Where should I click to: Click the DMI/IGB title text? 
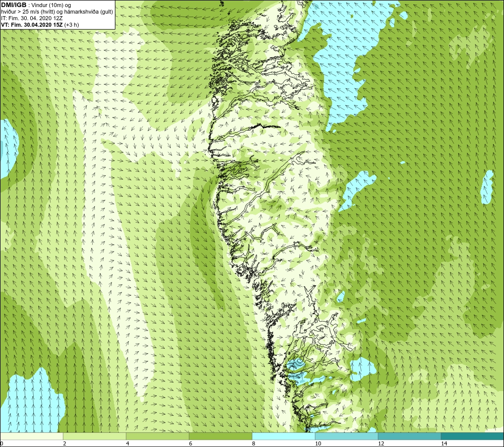tap(14, 5)
